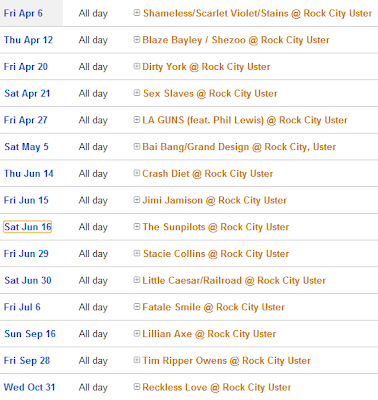Go to the Wed Oct 31 date
The image size is (378, 400).
click(29, 387)
